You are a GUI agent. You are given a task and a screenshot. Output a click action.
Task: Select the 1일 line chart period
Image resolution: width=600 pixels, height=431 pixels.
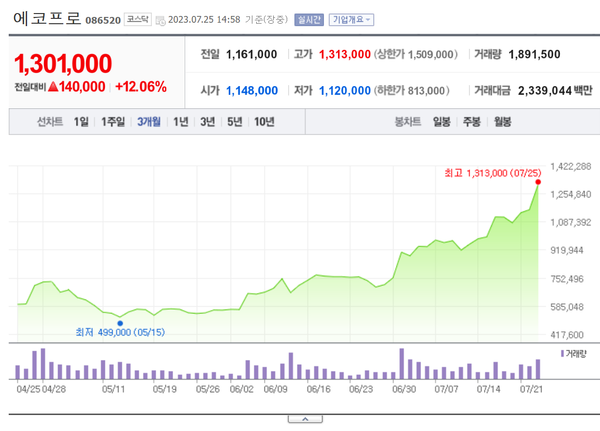81,122
